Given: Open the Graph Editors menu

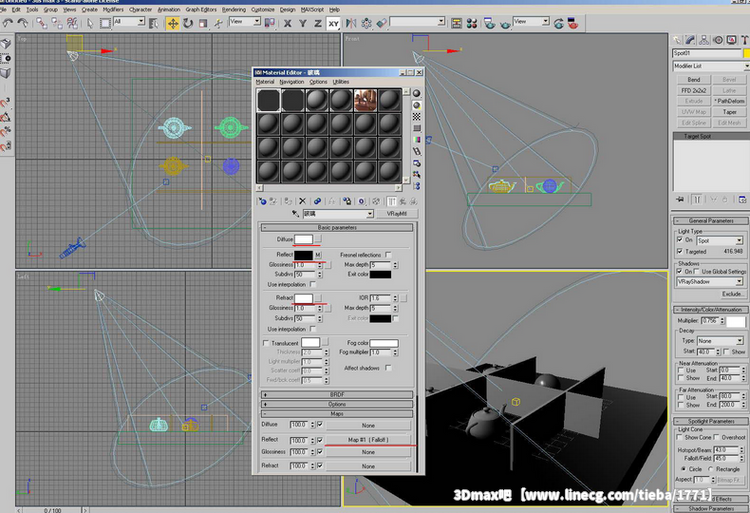Looking at the screenshot, I should [x=201, y=10].
